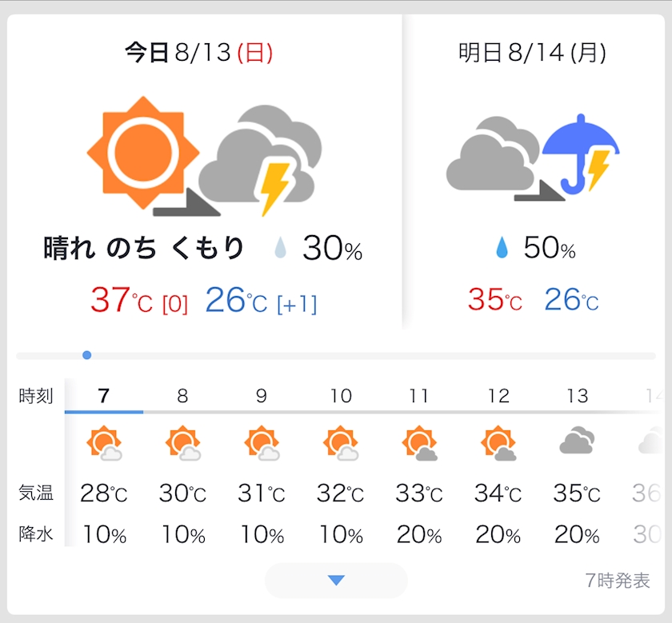Select the 12 o'clock hour header
The image size is (672, 623).
pos(498,396)
